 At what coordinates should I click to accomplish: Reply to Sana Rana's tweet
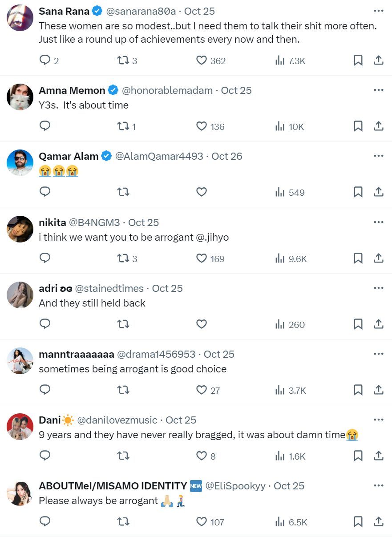(x=45, y=61)
